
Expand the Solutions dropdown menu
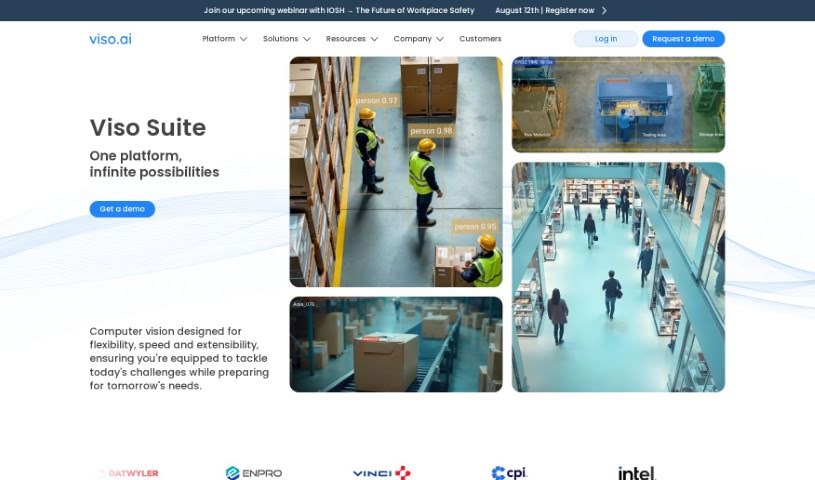click(x=286, y=39)
